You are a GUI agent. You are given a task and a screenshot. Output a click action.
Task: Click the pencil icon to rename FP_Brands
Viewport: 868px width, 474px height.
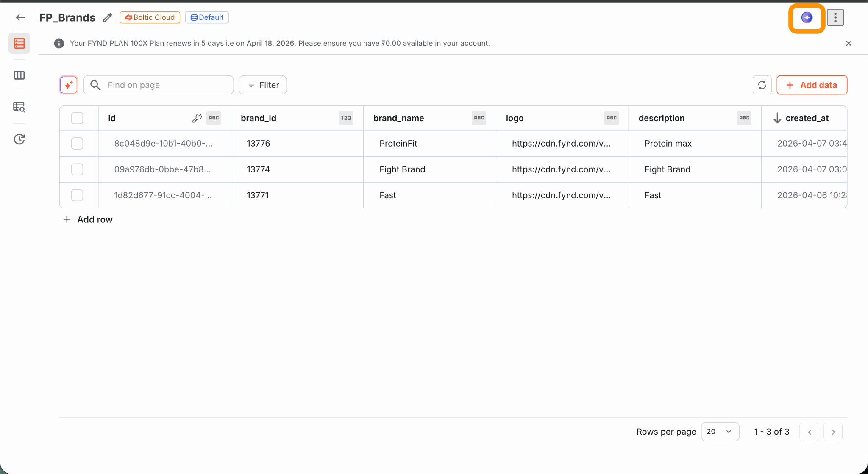[108, 17]
